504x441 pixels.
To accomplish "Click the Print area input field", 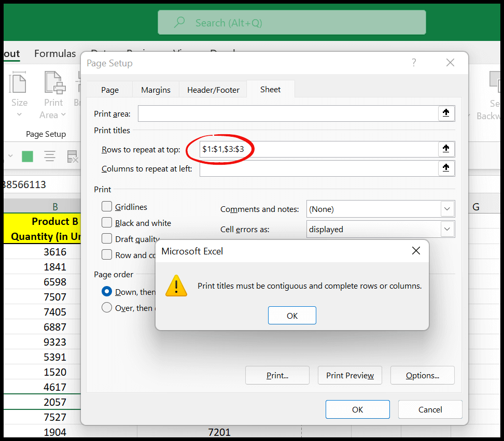I will 288,113.
